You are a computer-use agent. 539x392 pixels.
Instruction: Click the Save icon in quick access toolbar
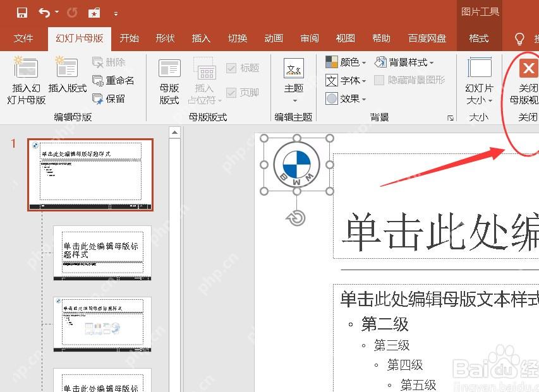(x=22, y=13)
